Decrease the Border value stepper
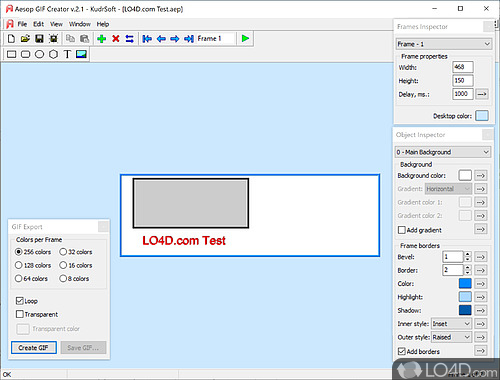500x380 pixels. 468,273
